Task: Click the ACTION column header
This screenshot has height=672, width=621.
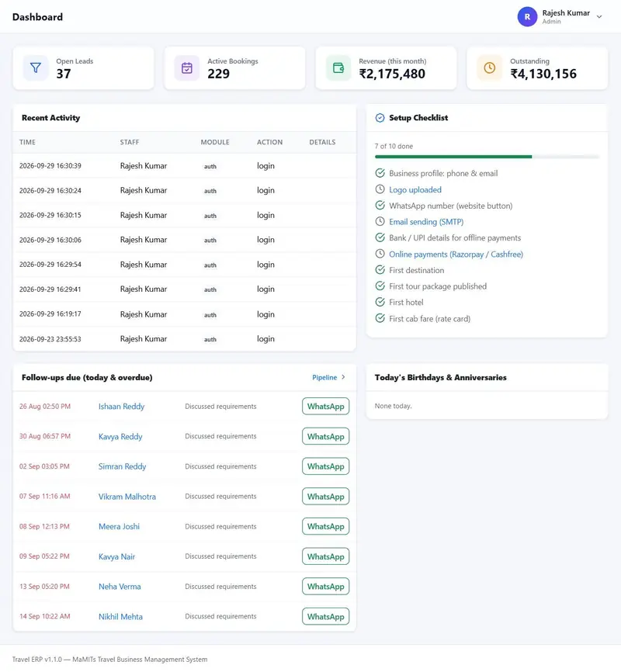Action: 270,142
